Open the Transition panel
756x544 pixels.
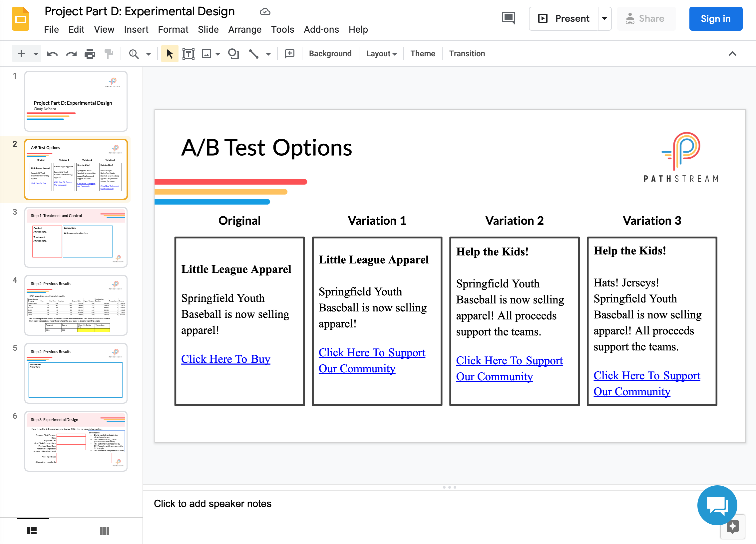(467, 54)
